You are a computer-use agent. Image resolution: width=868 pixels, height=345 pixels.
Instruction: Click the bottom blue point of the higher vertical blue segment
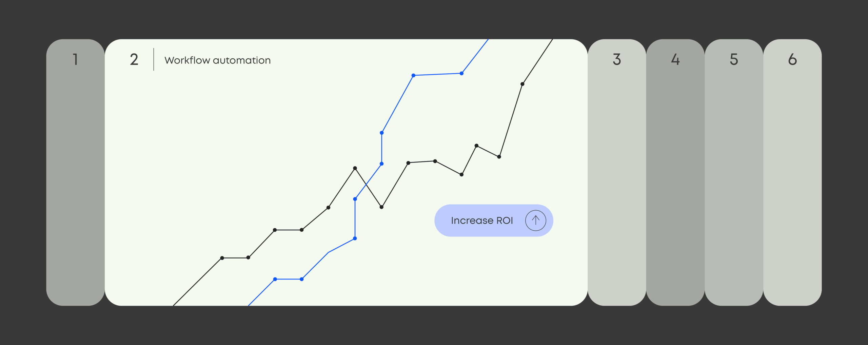pos(381,164)
